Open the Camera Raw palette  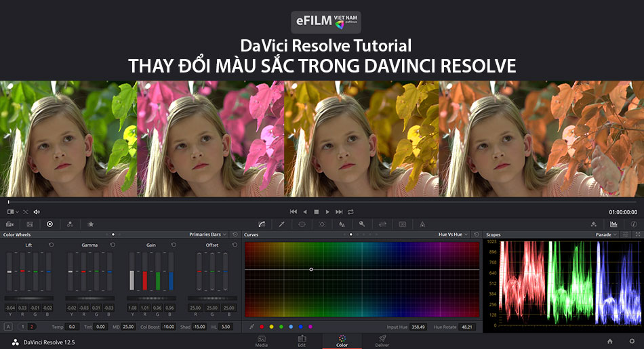[x=9, y=224]
